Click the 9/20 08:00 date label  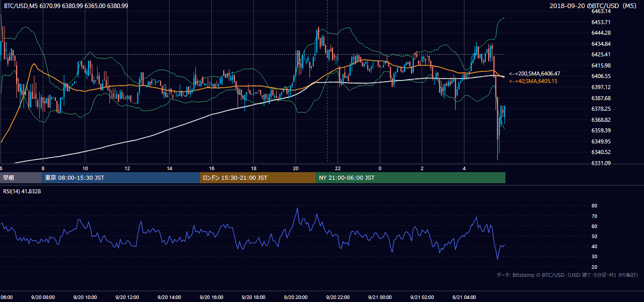click(43, 297)
